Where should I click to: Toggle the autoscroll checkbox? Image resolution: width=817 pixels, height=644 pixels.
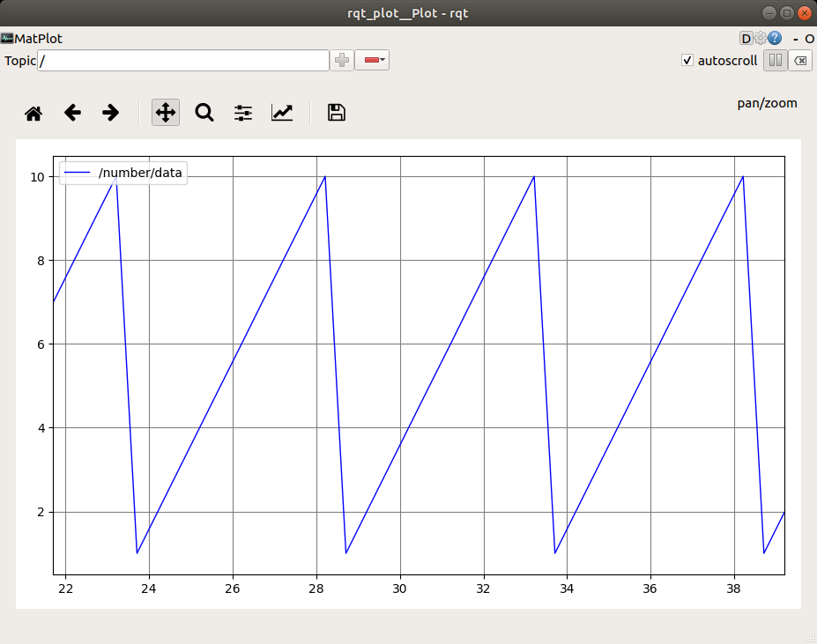[x=687, y=60]
